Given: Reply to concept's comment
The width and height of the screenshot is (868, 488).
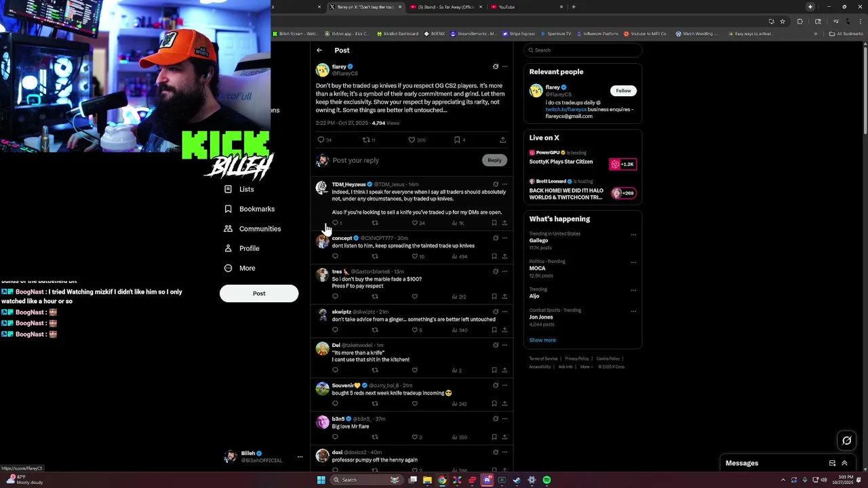Looking at the screenshot, I should pos(335,256).
